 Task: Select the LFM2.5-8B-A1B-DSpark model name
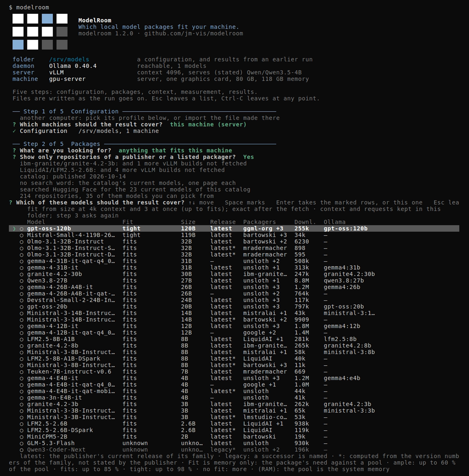tap(63, 358)
